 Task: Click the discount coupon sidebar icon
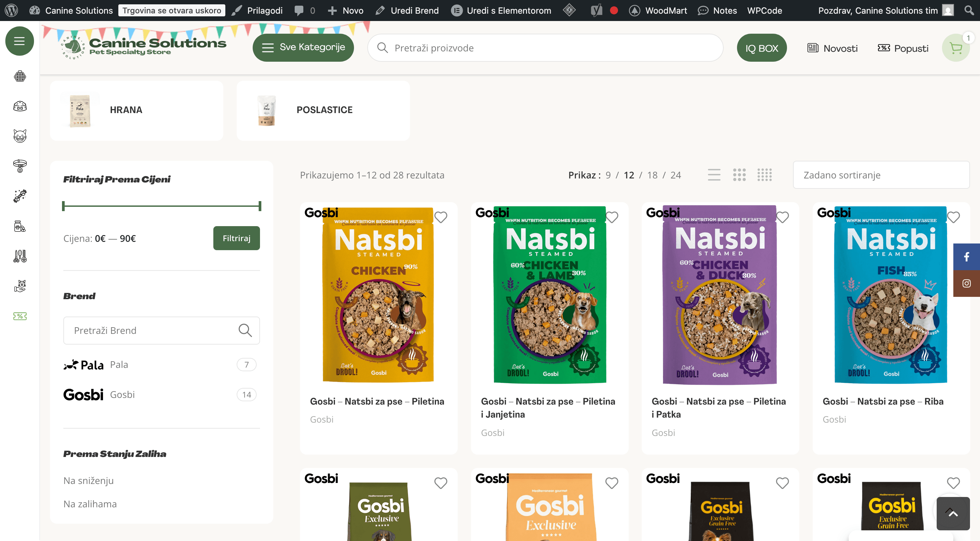tap(20, 316)
